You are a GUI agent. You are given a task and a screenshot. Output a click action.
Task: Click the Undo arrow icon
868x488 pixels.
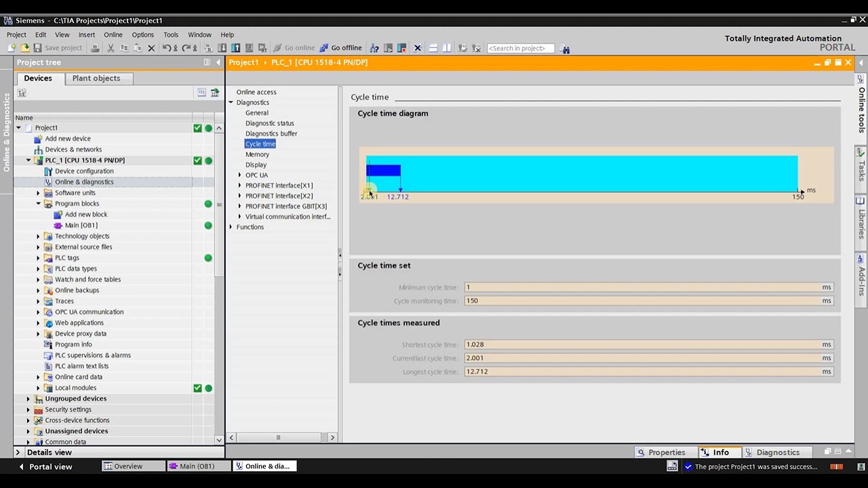pyautogui.click(x=167, y=48)
